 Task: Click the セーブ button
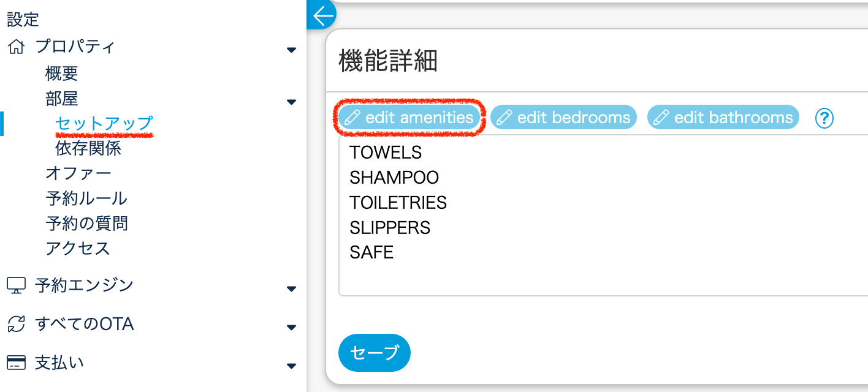point(374,353)
